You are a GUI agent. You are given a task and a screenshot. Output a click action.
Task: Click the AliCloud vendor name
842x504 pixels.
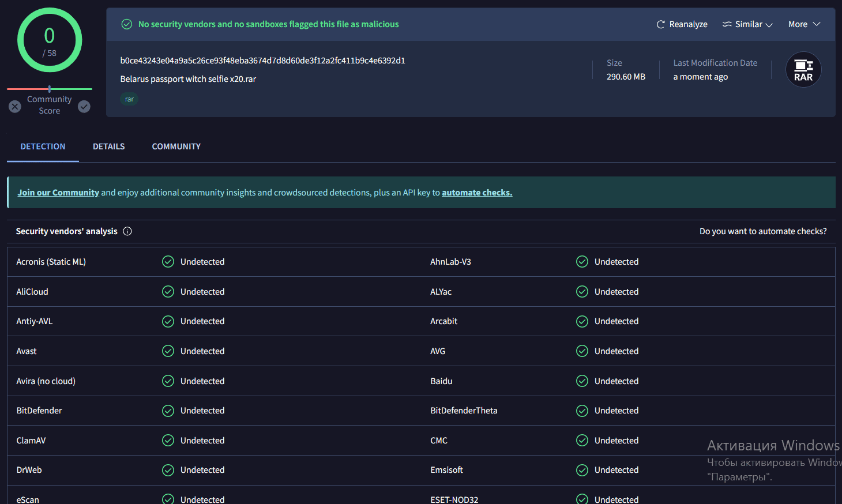32,292
